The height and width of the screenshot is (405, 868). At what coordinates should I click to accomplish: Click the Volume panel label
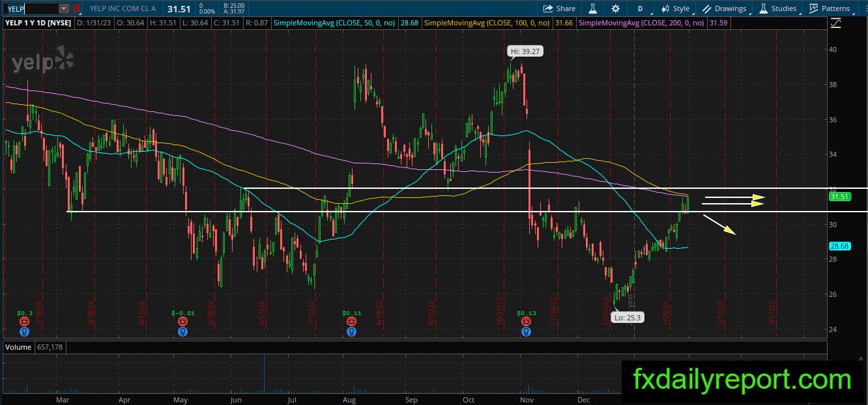(x=18, y=347)
